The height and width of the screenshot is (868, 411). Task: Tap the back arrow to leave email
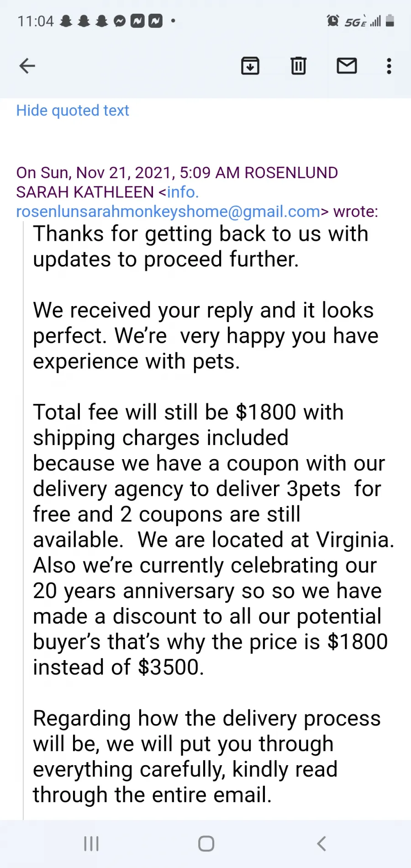27,66
